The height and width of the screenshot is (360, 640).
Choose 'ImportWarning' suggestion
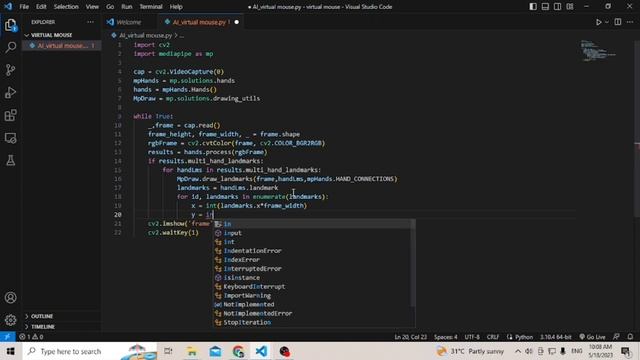(x=314, y=296)
